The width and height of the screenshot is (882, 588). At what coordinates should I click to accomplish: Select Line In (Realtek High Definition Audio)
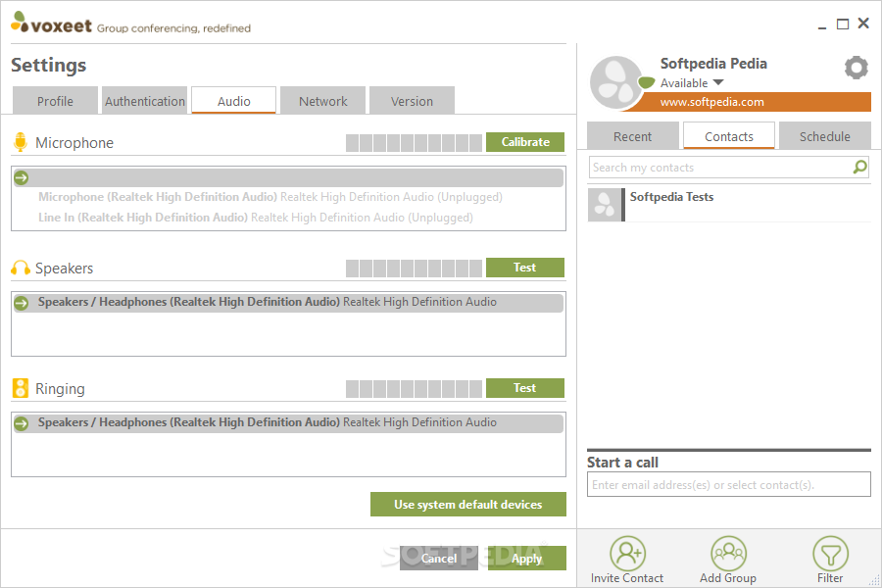click(x=288, y=218)
